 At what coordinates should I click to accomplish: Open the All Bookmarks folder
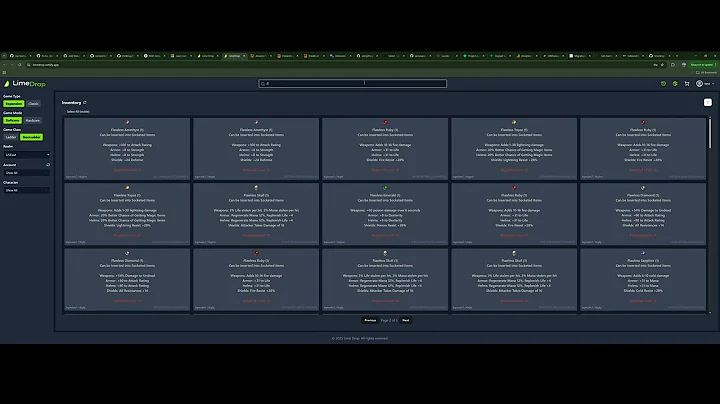[x=706, y=73]
